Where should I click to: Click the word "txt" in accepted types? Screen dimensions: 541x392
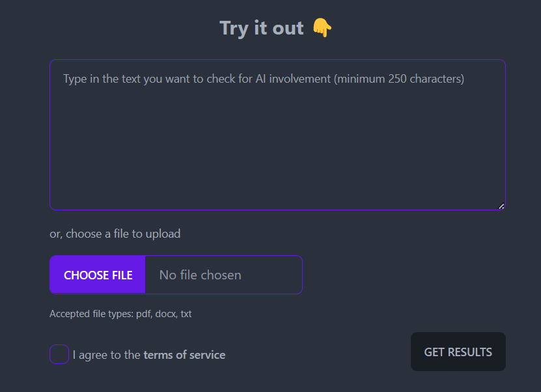click(x=186, y=314)
